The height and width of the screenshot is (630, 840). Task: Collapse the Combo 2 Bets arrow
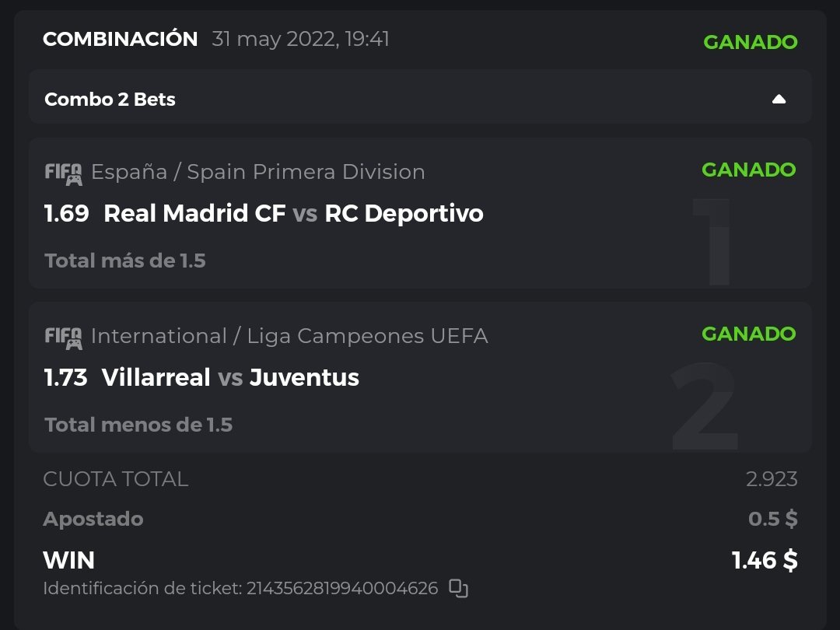point(779,100)
